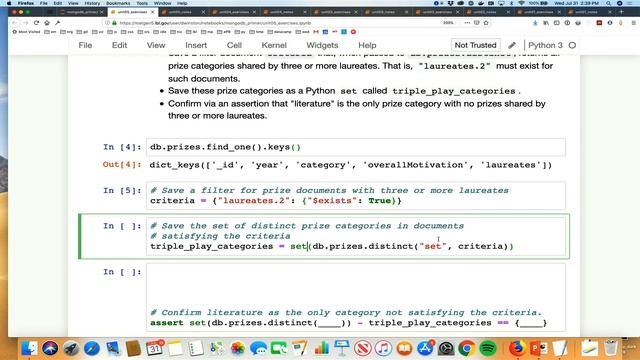640x360 pixels.
Task: Open the Kernel menu in Jupyter
Action: tap(274, 45)
